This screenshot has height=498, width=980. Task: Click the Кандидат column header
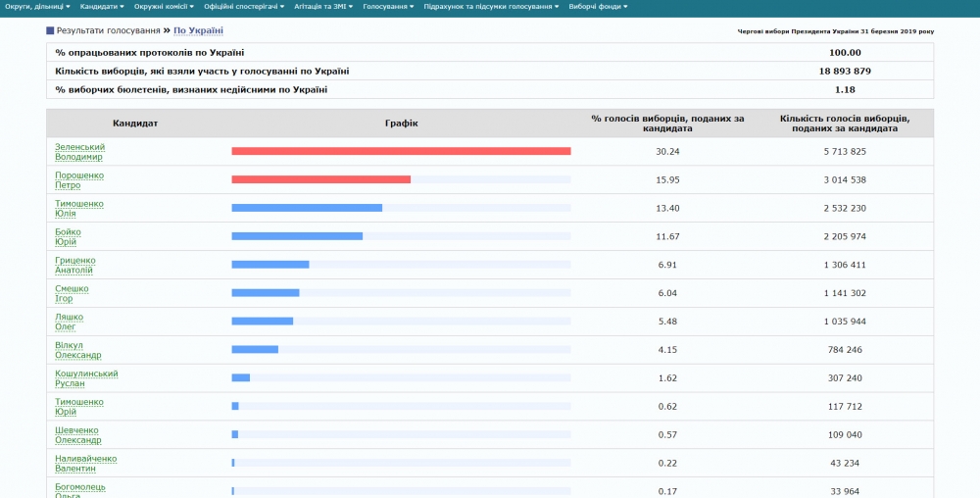point(135,124)
